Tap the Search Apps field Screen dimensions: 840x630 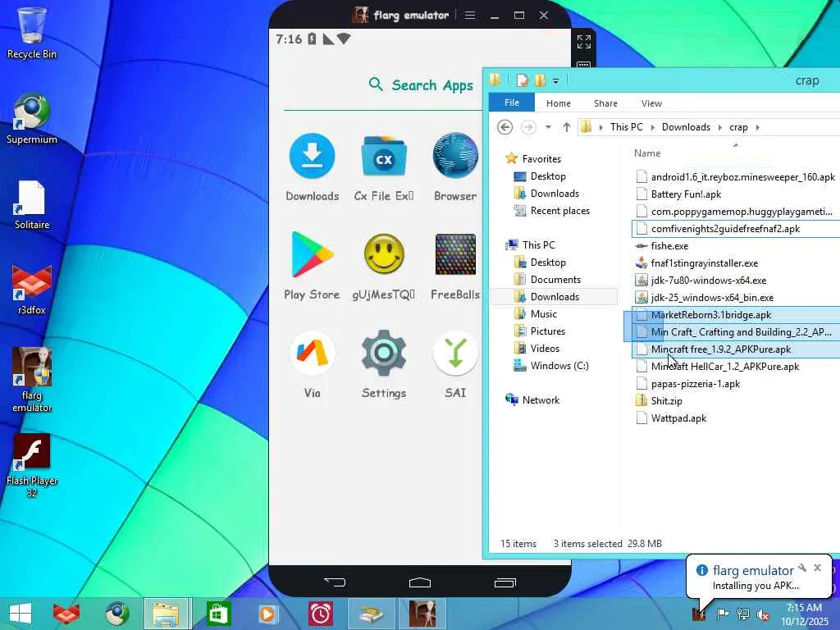[421, 85]
